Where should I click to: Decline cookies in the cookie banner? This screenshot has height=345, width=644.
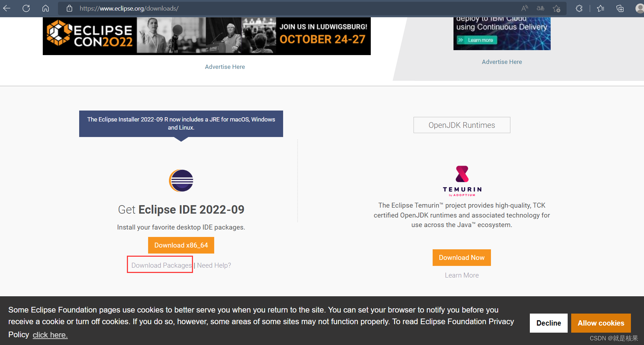coord(549,323)
